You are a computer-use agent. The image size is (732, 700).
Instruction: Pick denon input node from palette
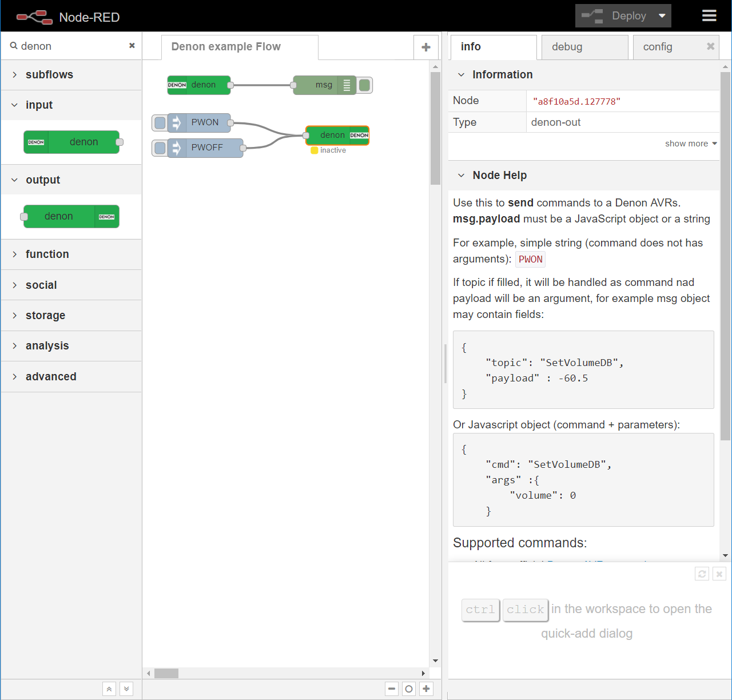71,142
